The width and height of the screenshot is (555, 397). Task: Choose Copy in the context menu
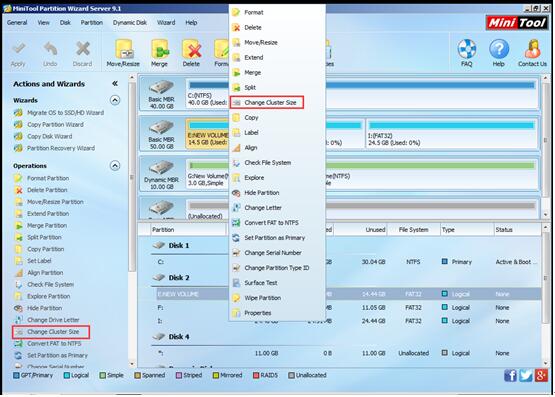[x=278, y=117]
